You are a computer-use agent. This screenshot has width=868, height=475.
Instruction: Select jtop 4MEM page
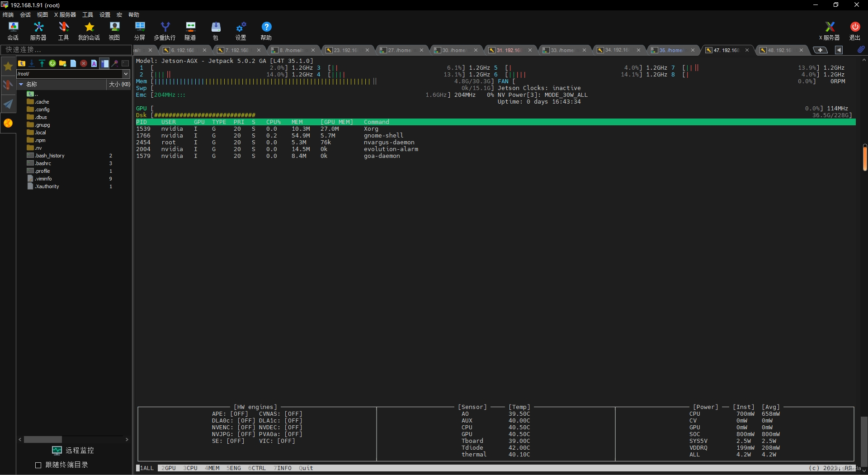pos(212,468)
